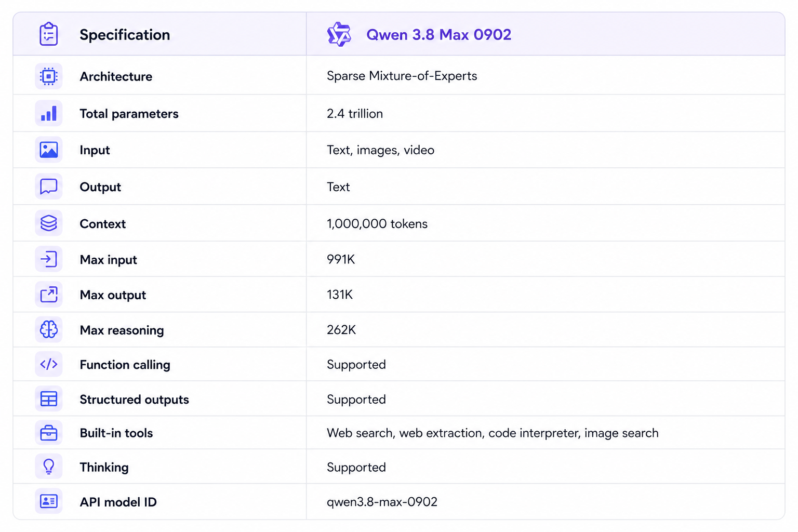The width and height of the screenshot is (798, 532).
Task: Click the Architecture label
Action: (x=116, y=76)
